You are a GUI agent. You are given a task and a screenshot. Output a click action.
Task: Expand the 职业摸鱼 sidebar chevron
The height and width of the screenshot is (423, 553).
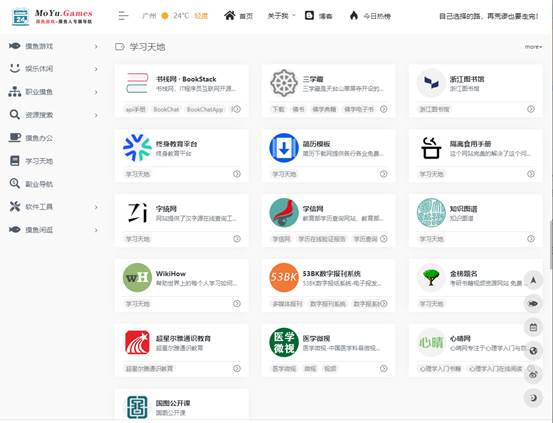click(x=96, y=92)
